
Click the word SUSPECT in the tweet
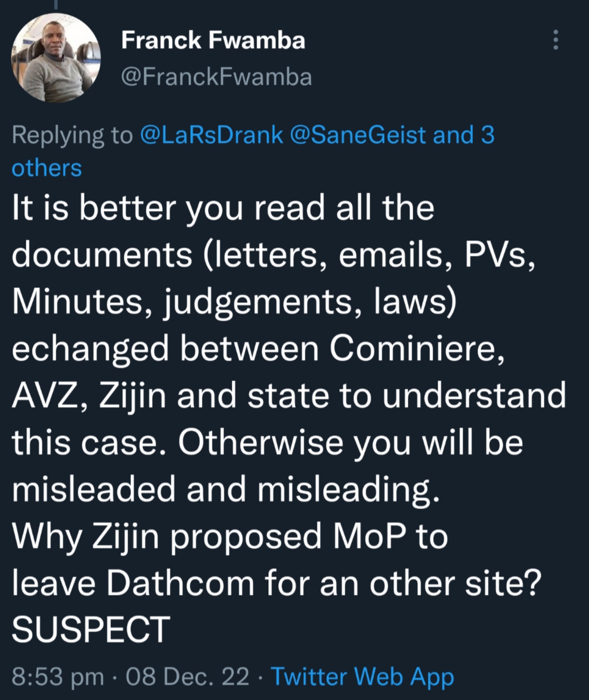click(x=91, y=629)
